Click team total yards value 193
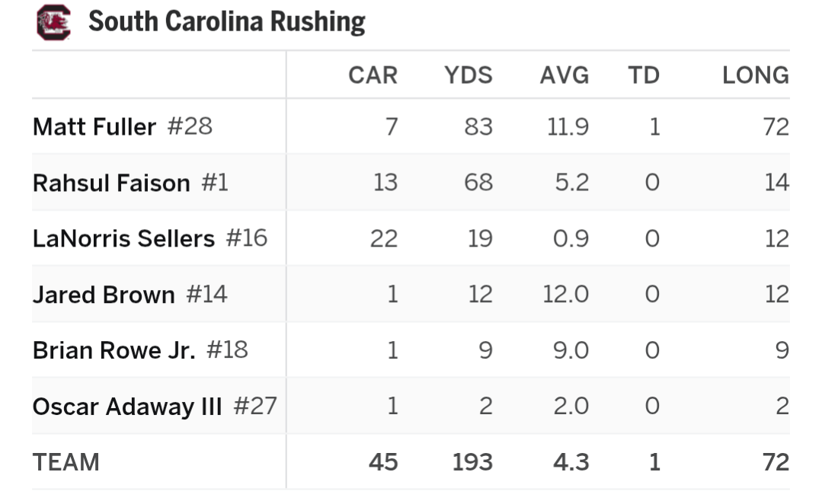Viewport: 822px width, 504px height. coord(472,462)
